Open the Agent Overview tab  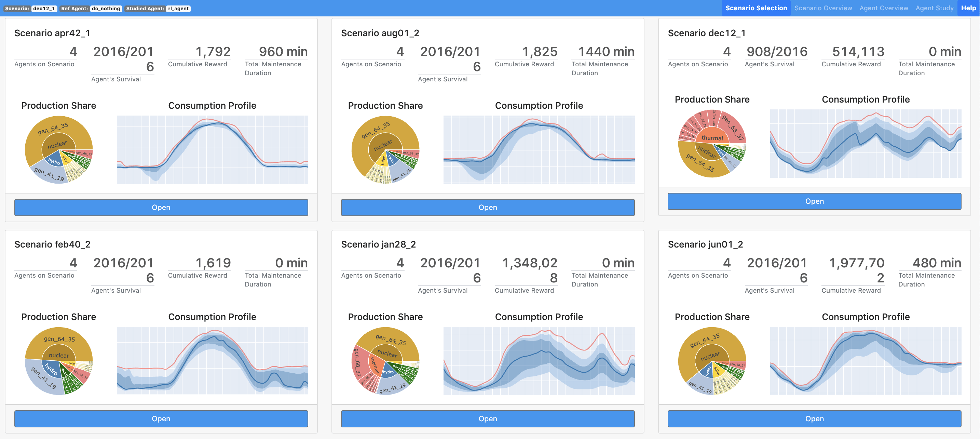[883, 8]
